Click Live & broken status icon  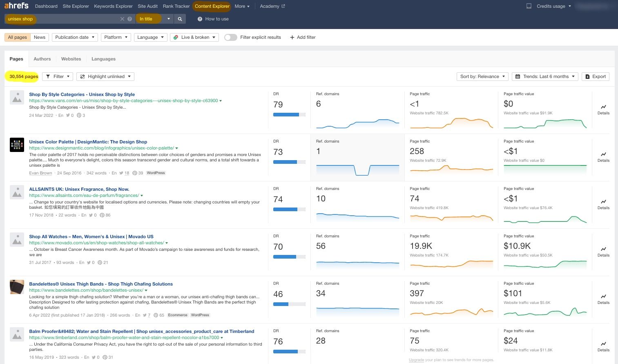click(176, 37)
